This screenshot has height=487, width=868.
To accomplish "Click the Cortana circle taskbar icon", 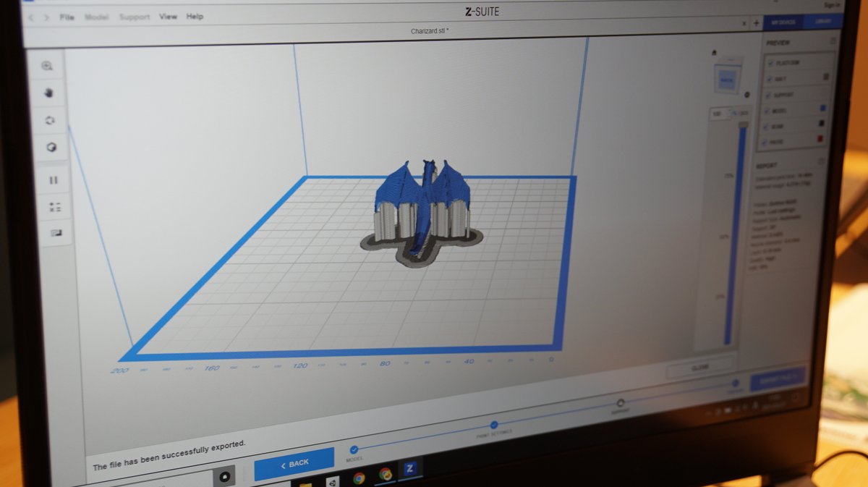I will 224,478.
